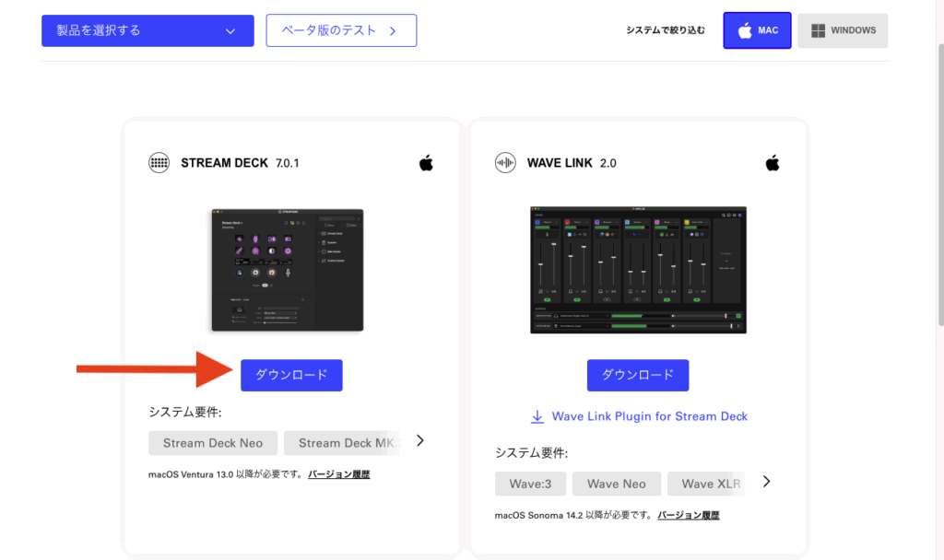Filter downloads by WINDOWS system

843,30
